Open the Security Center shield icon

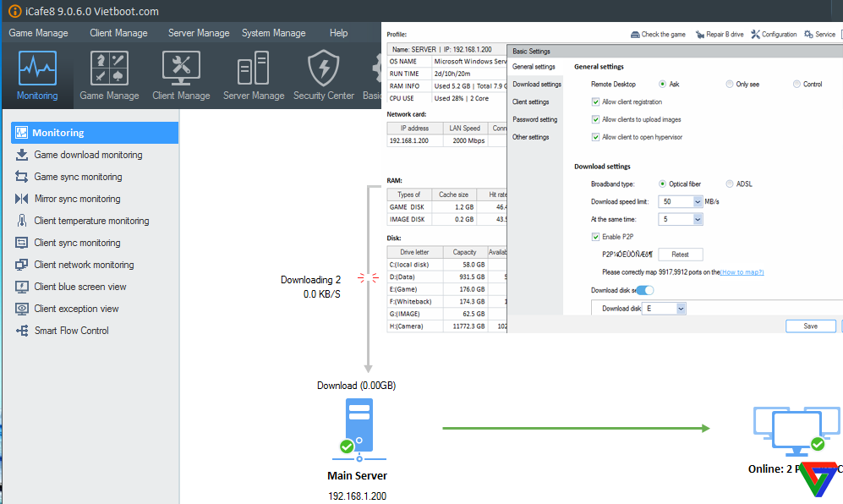(x=323, y=75)
